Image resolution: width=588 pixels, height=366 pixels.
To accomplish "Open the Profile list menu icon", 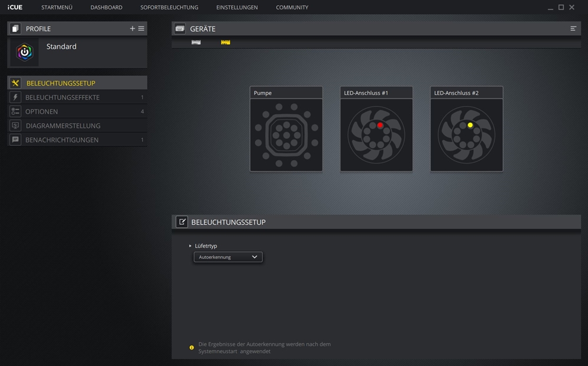I will coord(141,29).
